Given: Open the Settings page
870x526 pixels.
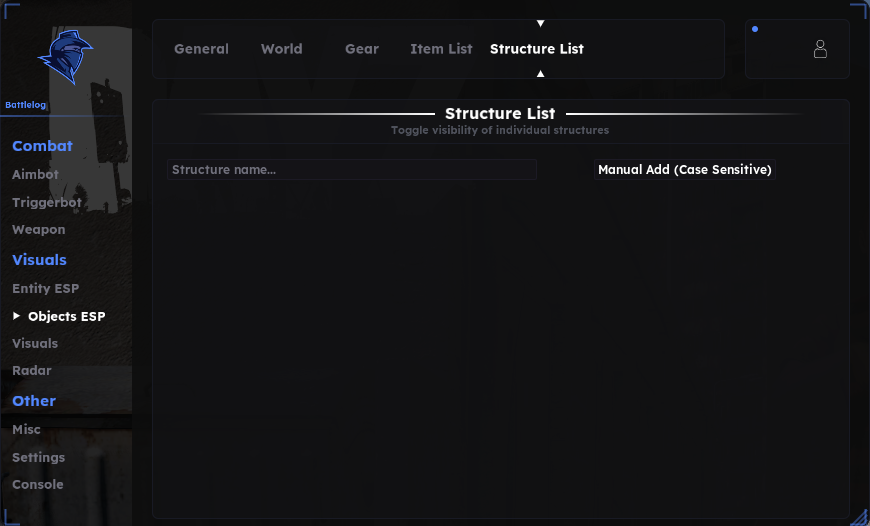Looking at the screenshot, I should [38, 458].
